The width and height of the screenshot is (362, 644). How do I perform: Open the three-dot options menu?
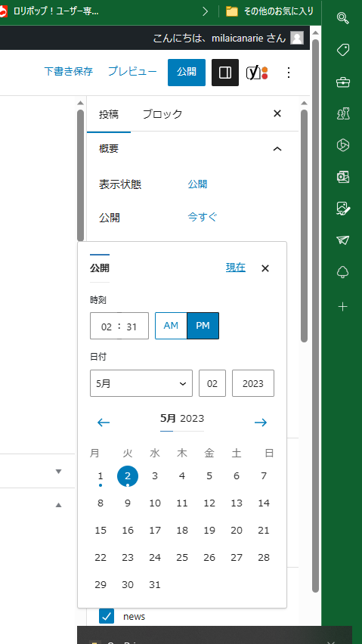(289, 73)
